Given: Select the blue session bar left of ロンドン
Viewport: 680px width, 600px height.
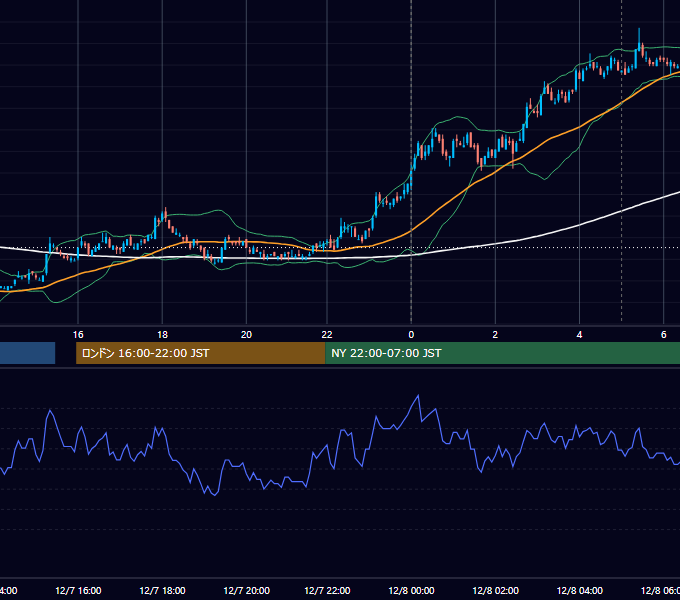Looking at the screenshot, I should click(27, 353).
